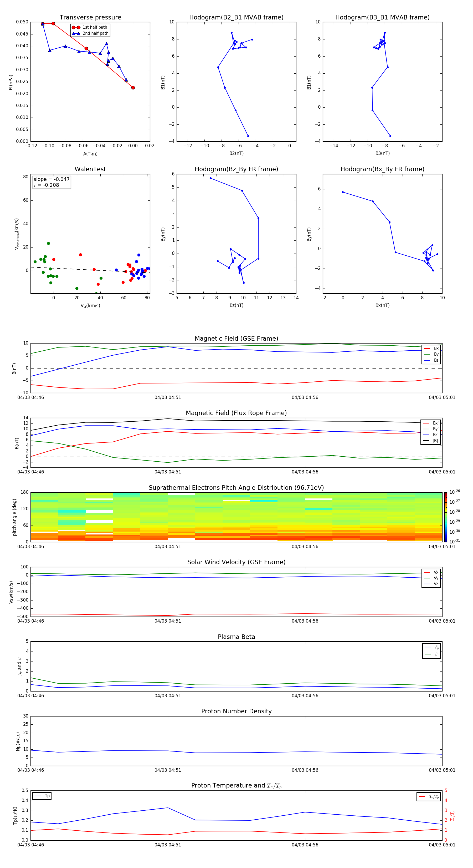The width and height of the screenshot is (473, 868).
Task: Select the 'Magnetic Field (GSE Frame)' title
Action: 236,339
